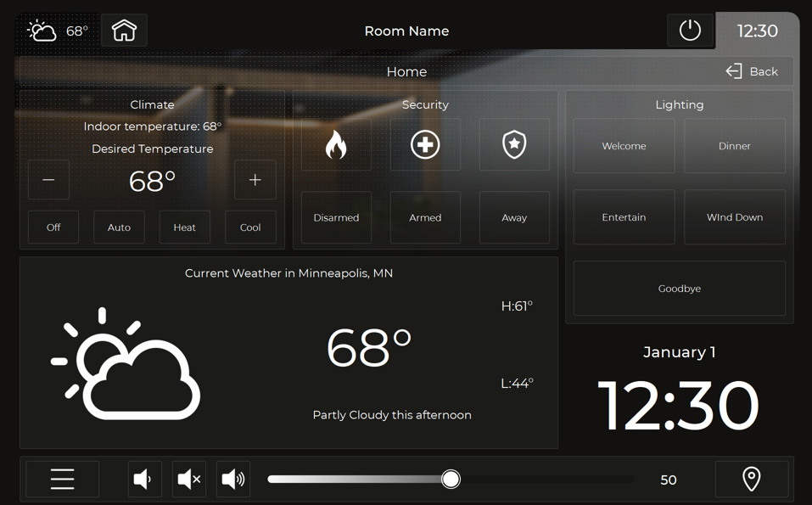Go back using the Back button
This screenshot has height=505, width=812.
point(752,71)
